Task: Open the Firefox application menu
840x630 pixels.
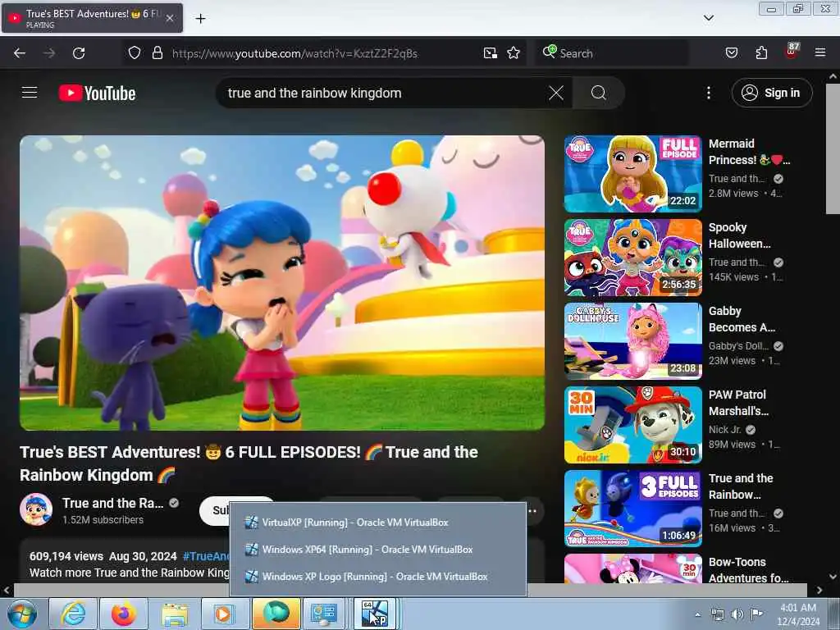Action: point(819,52)
